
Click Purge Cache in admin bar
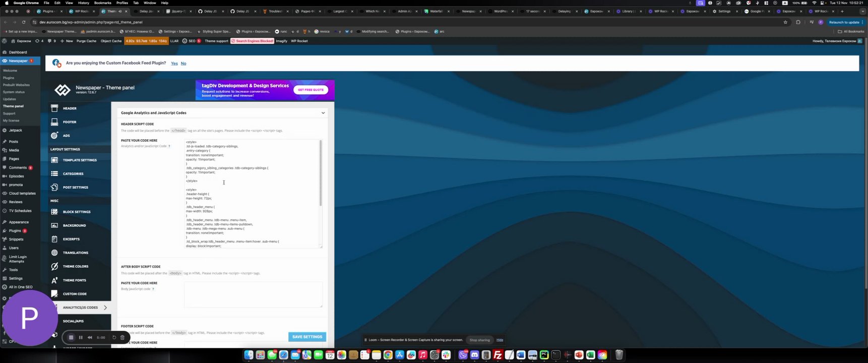pos(86,41)
